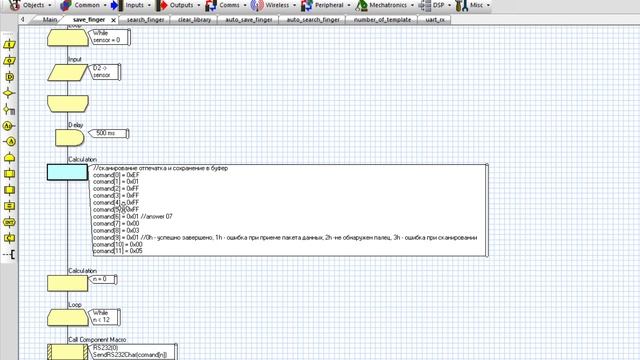Viewport: 640px width, 360px height.
Task: Click the 'comand[8] = 0x03' line
Action: pos(116,231)
